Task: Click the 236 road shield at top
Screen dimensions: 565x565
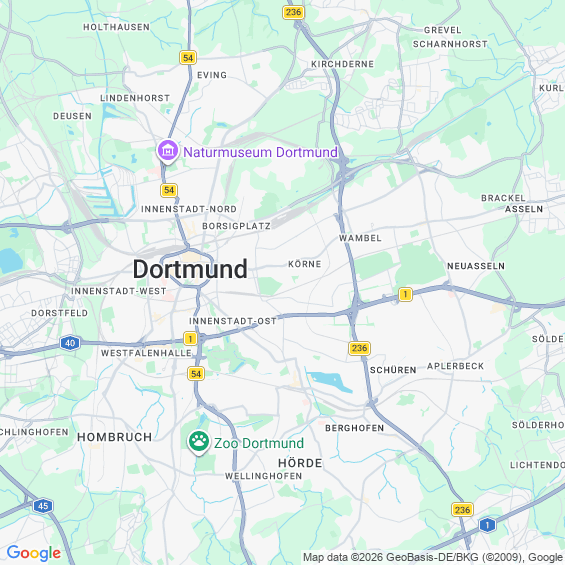Action: pos(293,12)
